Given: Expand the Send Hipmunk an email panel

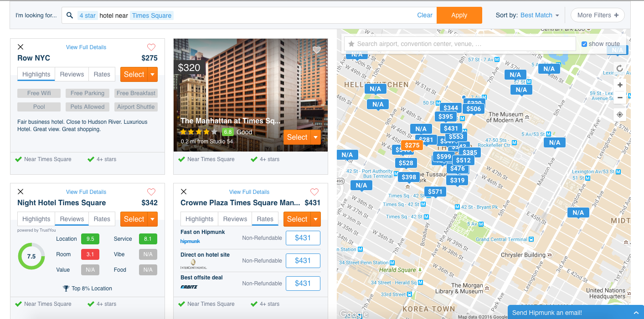Looking at the screenshot, I should 636,313.
